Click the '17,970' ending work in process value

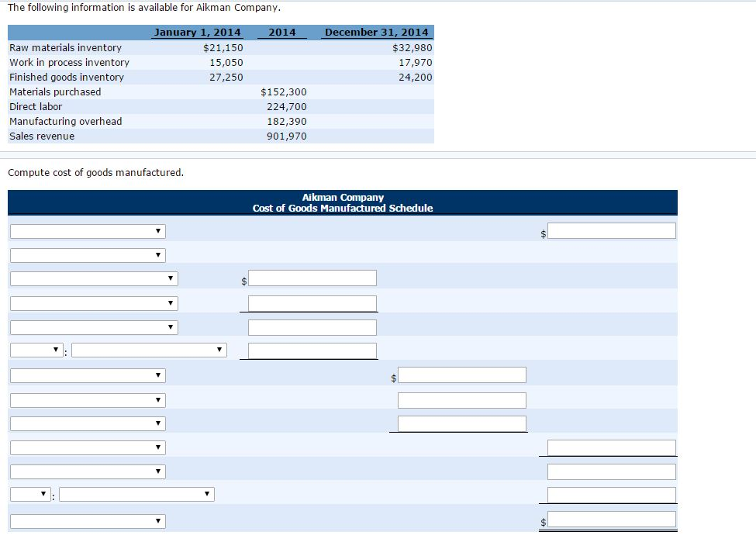point(416,63)
